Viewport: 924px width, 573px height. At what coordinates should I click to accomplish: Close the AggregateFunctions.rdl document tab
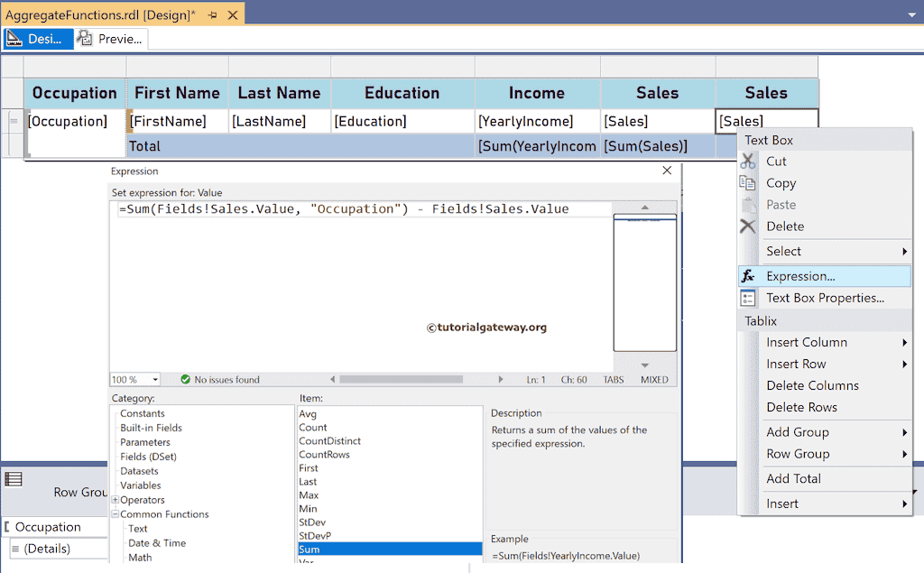pos(233,14)
